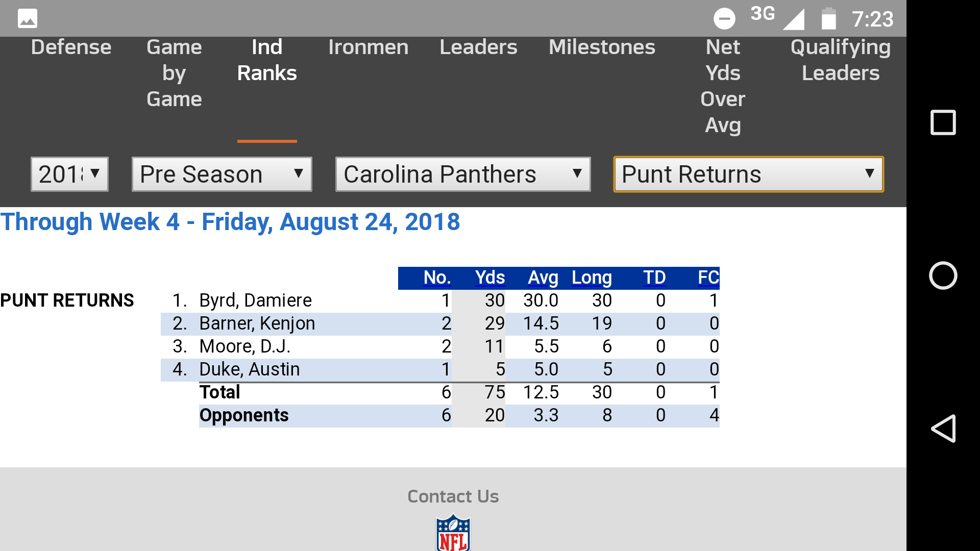Select the Byrd, Damiere player row
Screen dimensions: 980x551
coord(255,300)
